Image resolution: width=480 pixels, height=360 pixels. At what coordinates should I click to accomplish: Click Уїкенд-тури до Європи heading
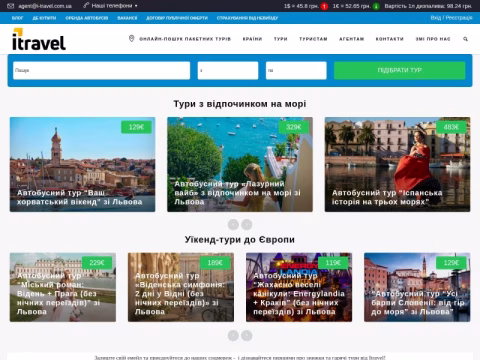point(240,240)
